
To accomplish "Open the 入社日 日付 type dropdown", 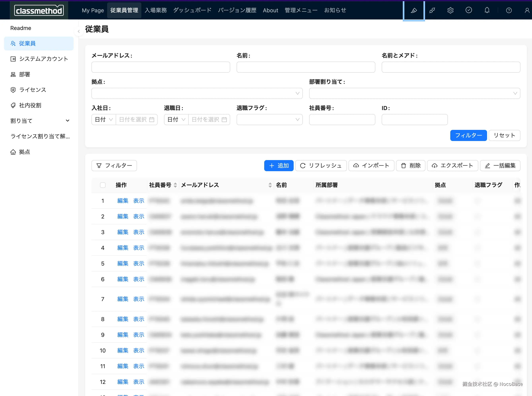I will (x=104, y=120).
